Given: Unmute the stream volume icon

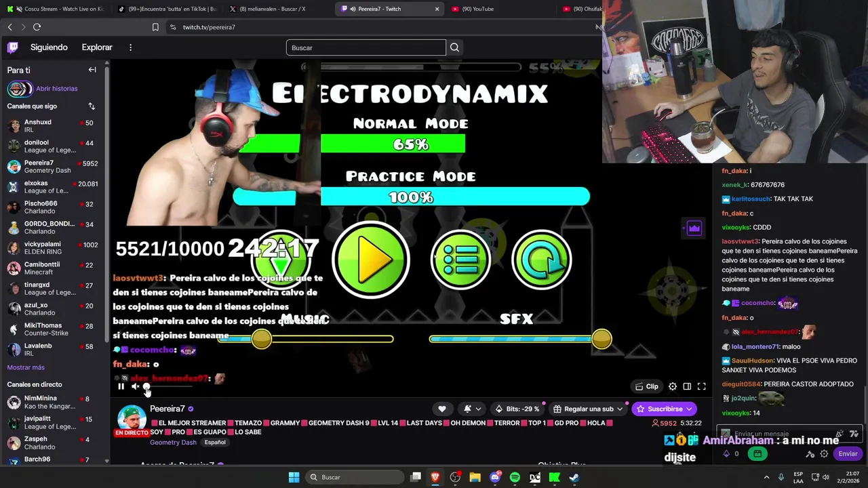Looking at the screenshot, I should (135, 386).
